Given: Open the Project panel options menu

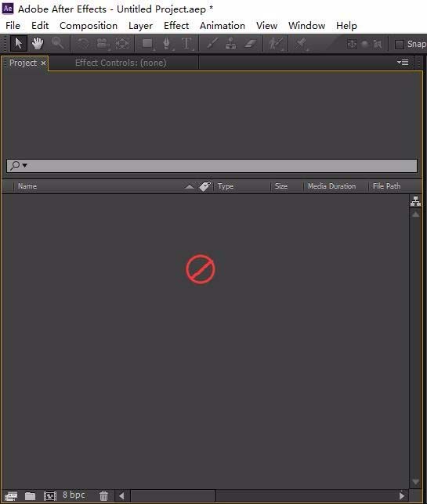Looking at the screenshot, I should coord(403,63).
